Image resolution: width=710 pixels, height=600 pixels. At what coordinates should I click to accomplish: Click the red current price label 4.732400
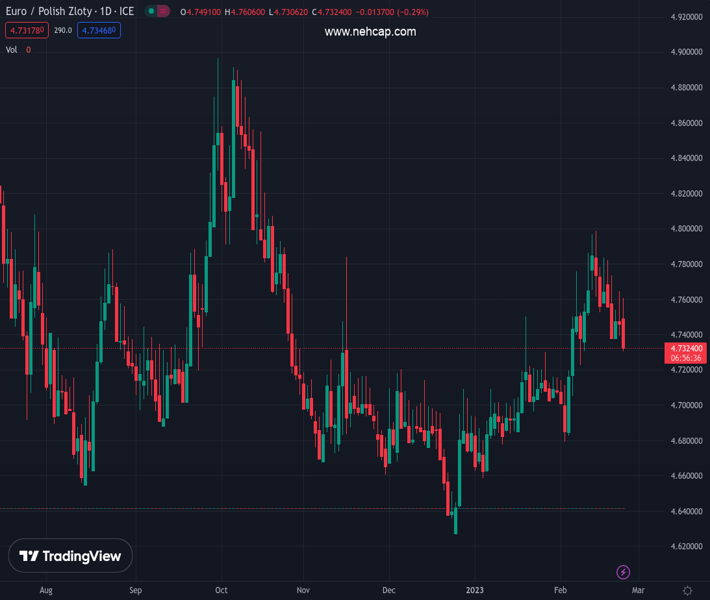(685, 348)
